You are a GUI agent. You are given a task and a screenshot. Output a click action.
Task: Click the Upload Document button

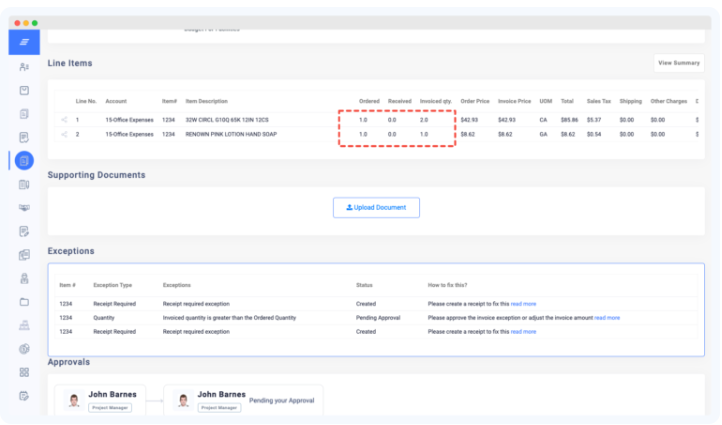click(376, 207)
